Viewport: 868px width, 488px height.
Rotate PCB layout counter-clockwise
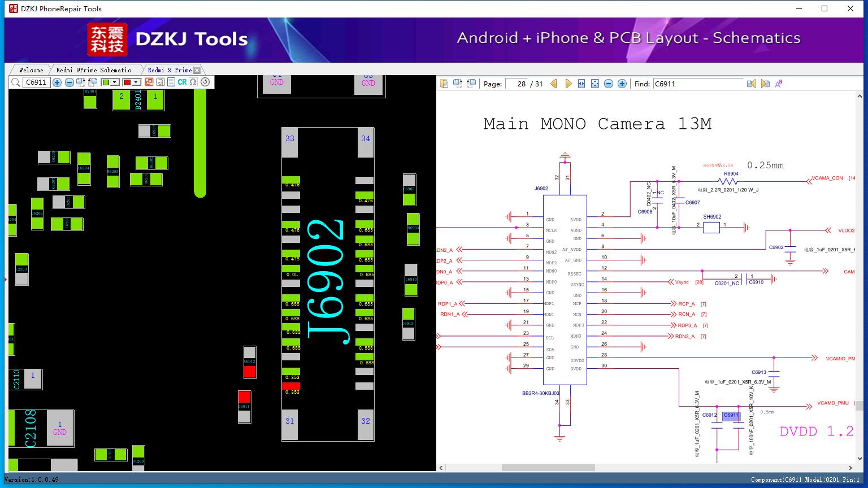coord(93,82)
